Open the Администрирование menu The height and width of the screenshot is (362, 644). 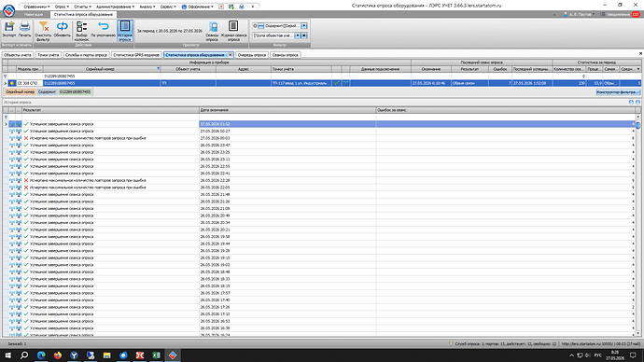[x=115, y=7]
